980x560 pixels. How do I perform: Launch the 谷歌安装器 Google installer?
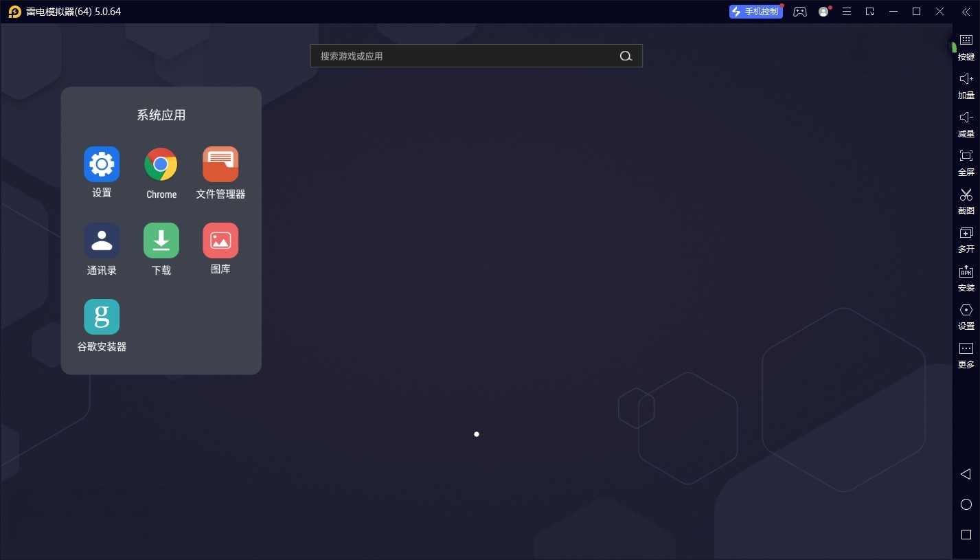tap(102, 317)
